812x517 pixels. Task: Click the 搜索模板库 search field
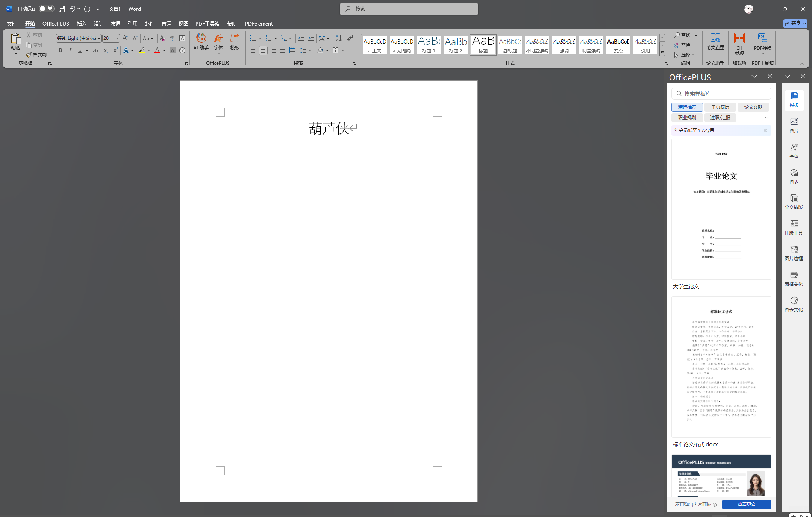721,94
